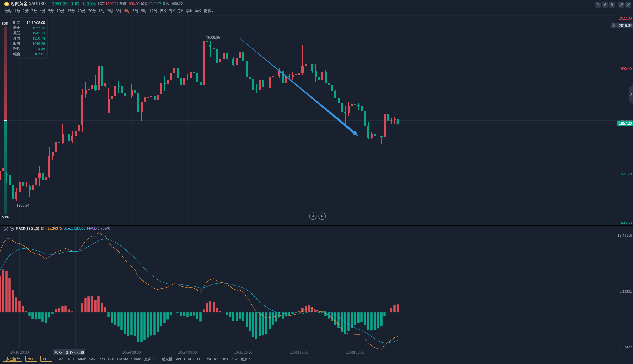The width and height of the screenshot is (633, 364).
Task: Click the shrink/exit fullscreen arrows icon
Action: point(621,4)
